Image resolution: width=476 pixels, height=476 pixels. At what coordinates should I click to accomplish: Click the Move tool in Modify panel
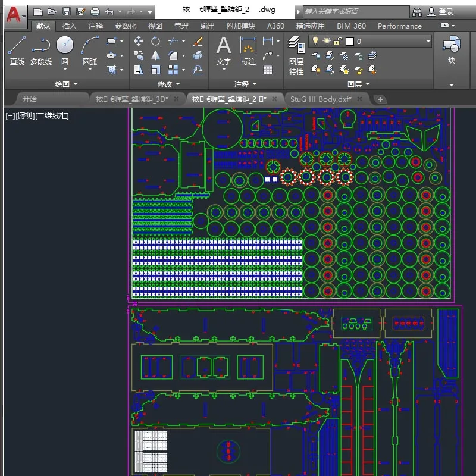139,41
